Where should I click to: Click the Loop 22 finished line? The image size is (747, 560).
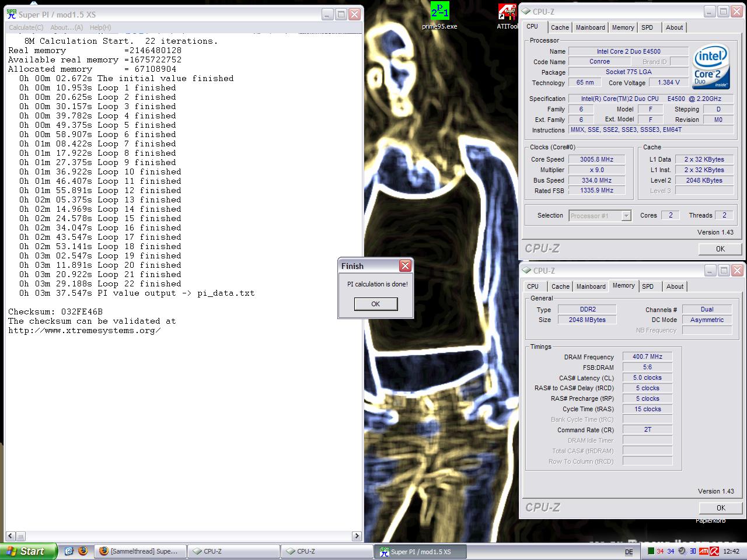(100, 283)
